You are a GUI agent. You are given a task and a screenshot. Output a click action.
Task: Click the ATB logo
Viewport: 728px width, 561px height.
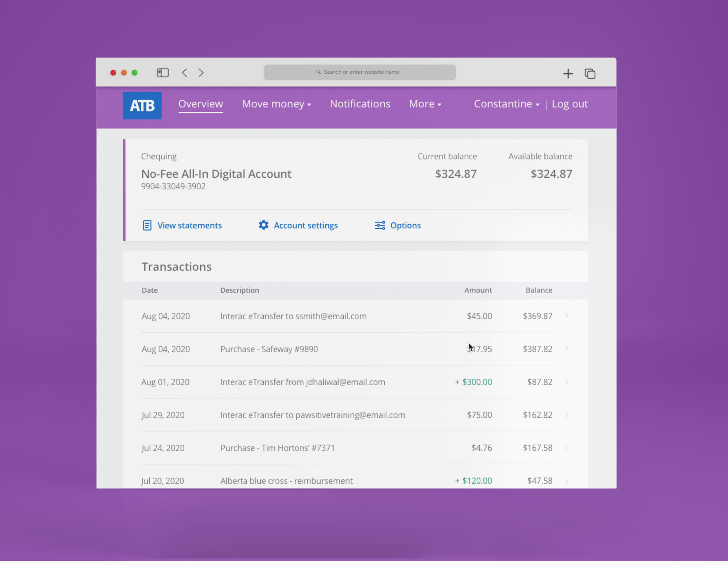tap(142, 105)
